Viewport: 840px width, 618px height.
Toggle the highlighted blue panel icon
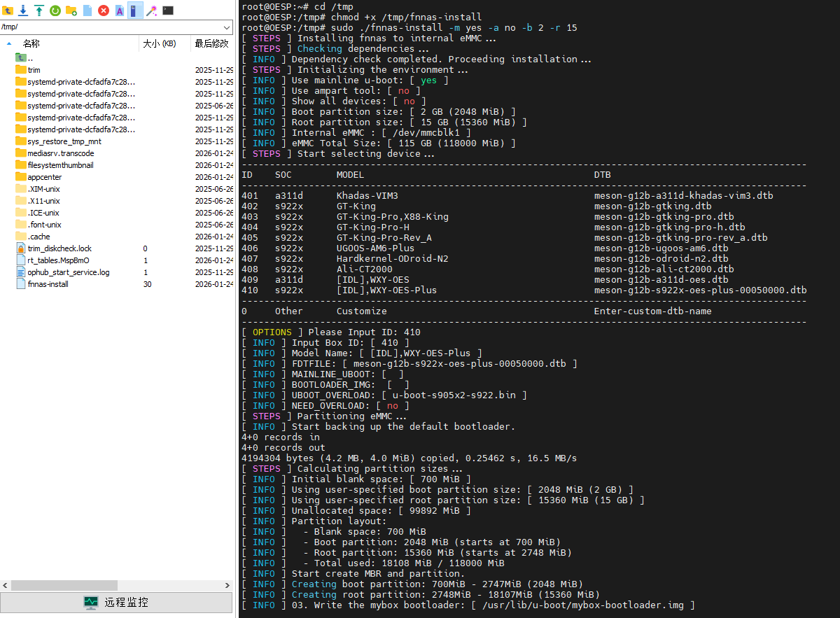[135, 10]
